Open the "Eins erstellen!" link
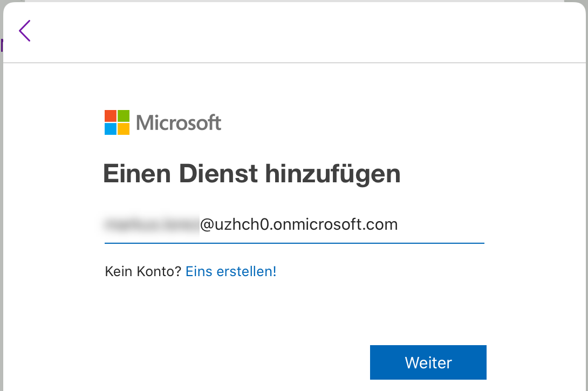Image resolution: width=588 pixels, height=391 pixels. (231, 271)
